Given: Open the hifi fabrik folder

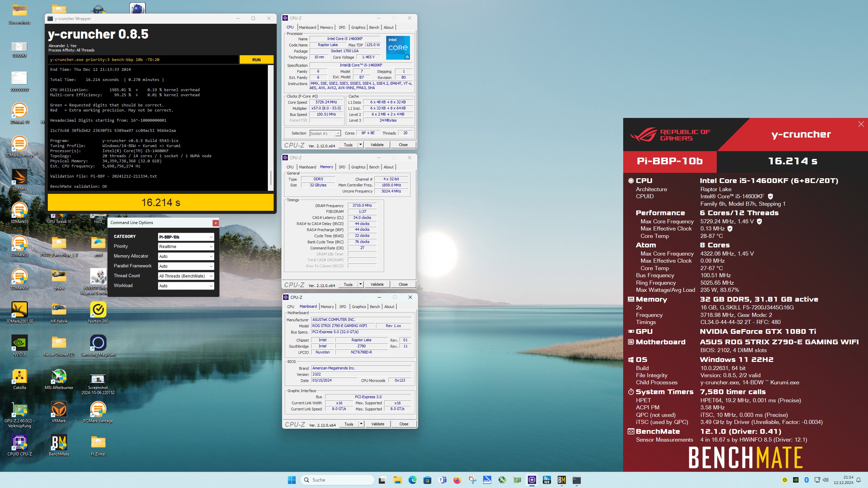Looking at the screenshot, I should pyautogui.click(x=59, y=312).
